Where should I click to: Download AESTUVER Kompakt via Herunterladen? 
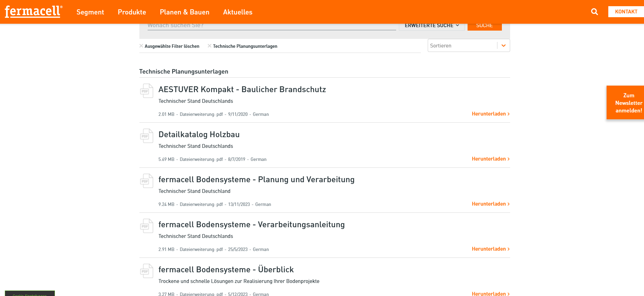(x=491, y=114)
